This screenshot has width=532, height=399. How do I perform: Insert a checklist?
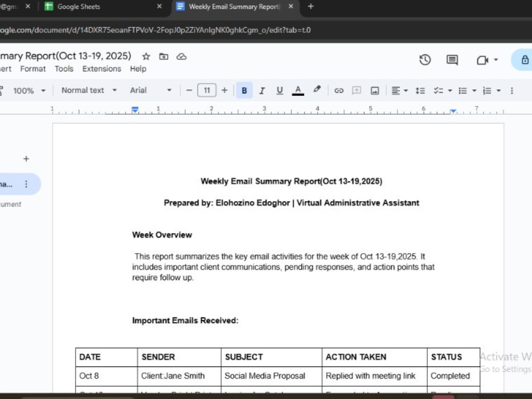point(438,90)
